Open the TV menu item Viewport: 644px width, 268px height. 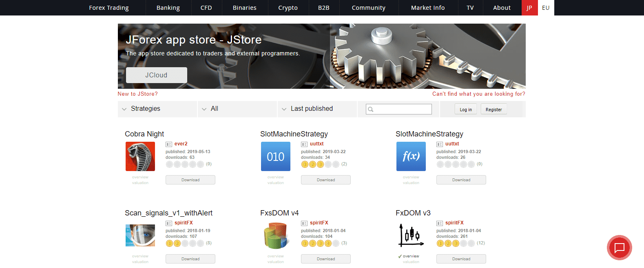coord(470,8)
